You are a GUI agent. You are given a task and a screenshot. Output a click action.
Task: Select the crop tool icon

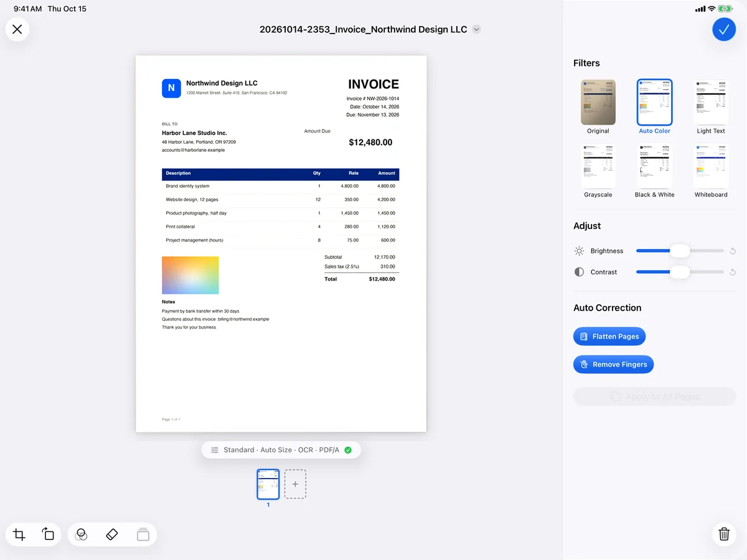tap(19, 534)
